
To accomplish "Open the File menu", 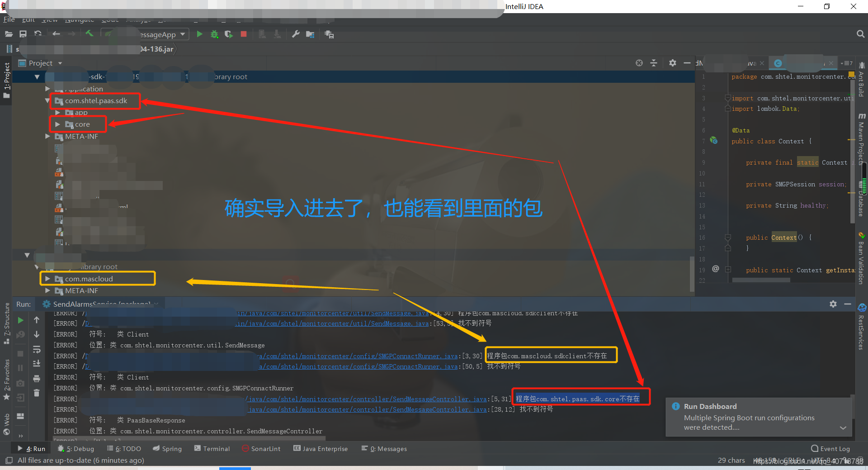I will coord(9,19).
